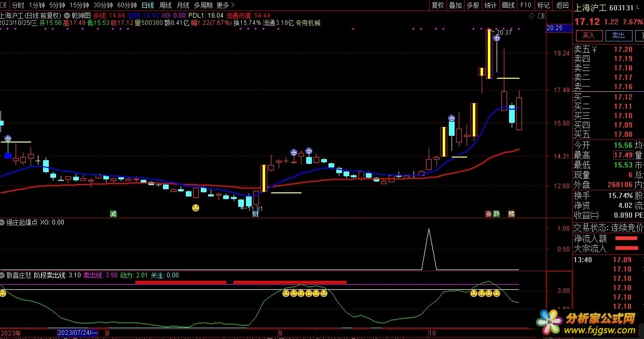Click the 财 financial marker

tap(255, 214)
